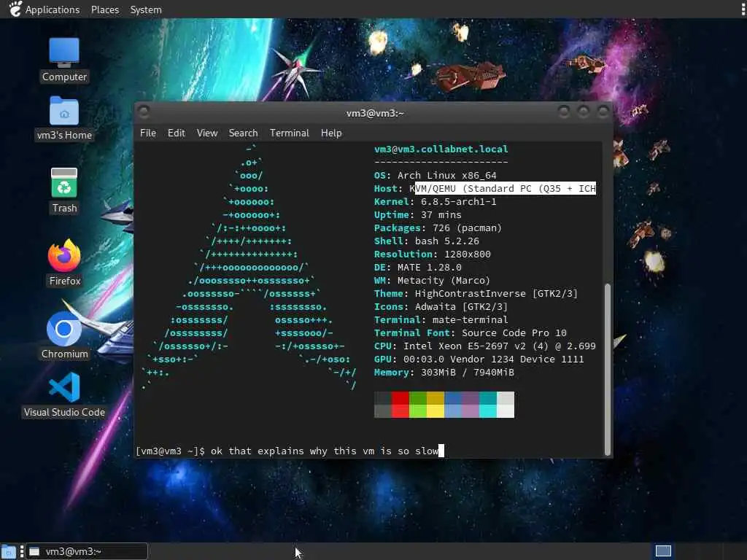Close the vm3@vm3:~ terminal window

tap(603, 112)
